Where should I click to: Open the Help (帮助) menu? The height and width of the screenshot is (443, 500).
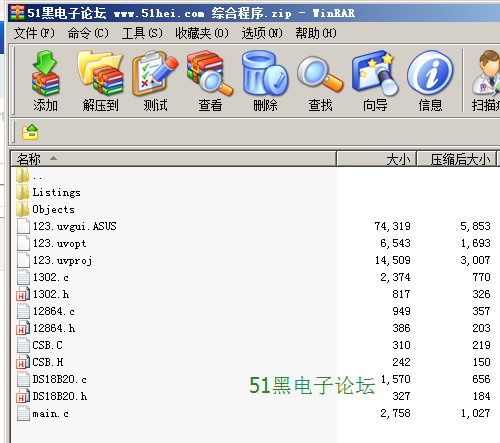(316, 33)
